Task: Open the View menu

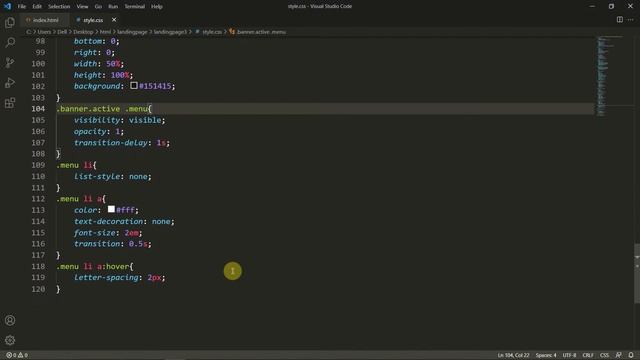Action: tap(82, 7)
